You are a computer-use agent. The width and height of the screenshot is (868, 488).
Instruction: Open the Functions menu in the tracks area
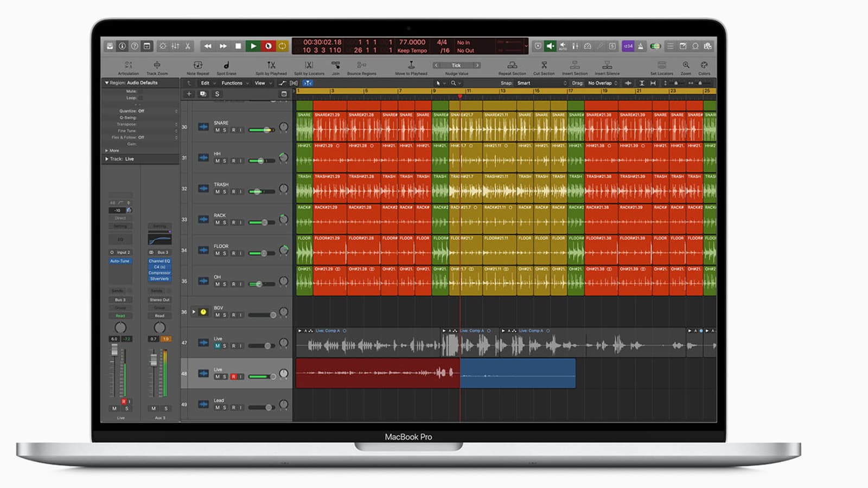click(x=235, y=83)
